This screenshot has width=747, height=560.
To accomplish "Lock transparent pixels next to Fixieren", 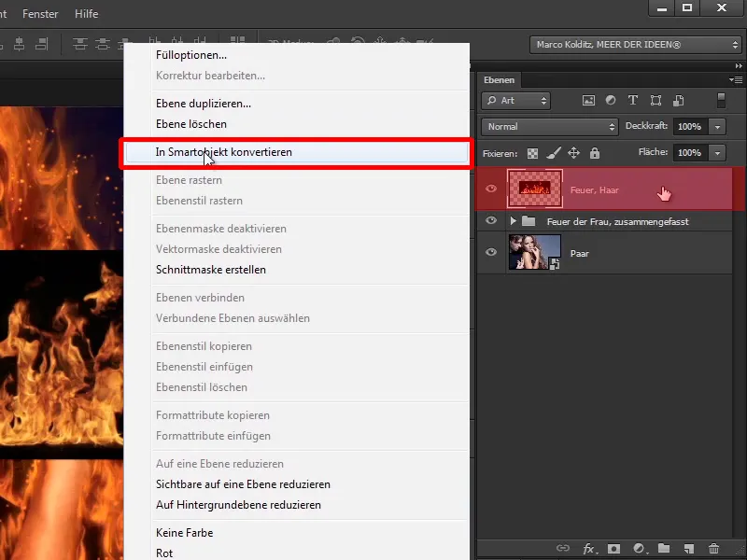I will (532, 153).
